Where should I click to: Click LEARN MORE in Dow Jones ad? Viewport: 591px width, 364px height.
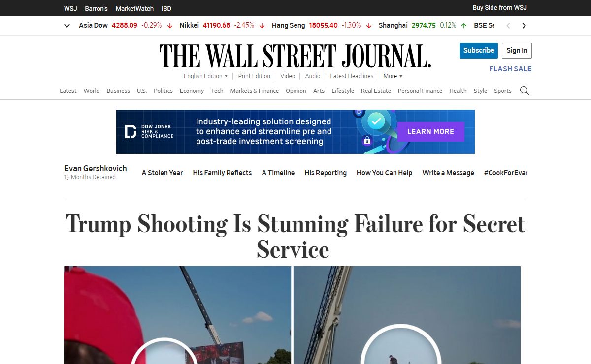click(x=430, y=132)
